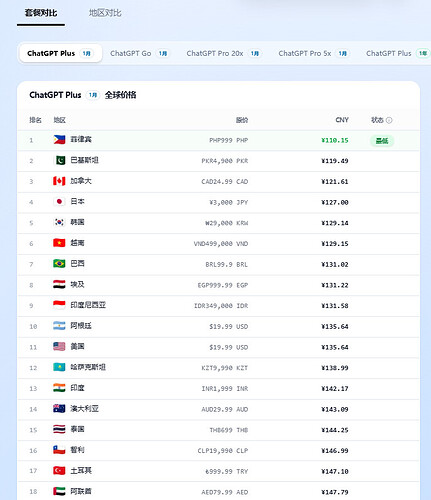Click the info icon next to 状态 header
This screenshot has width=431, height=500.
pyautogui.click(x=389, y=120)
